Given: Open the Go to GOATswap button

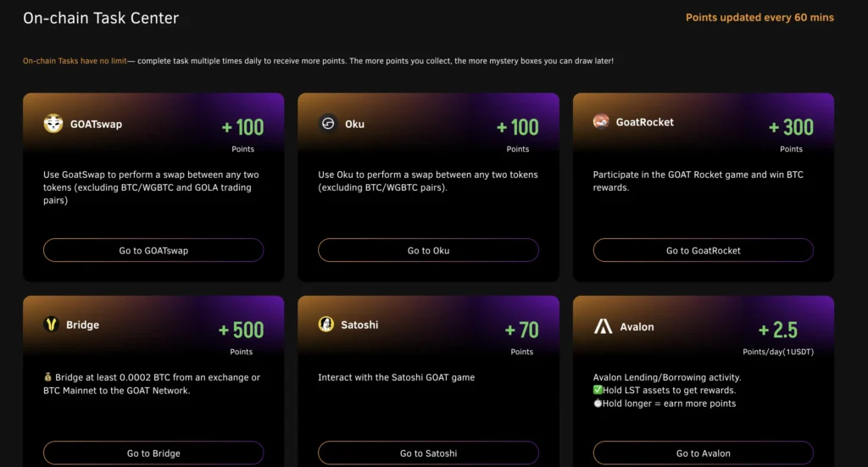Looking at the screenshot, I should pyautogui.click(x=153, y=250).
